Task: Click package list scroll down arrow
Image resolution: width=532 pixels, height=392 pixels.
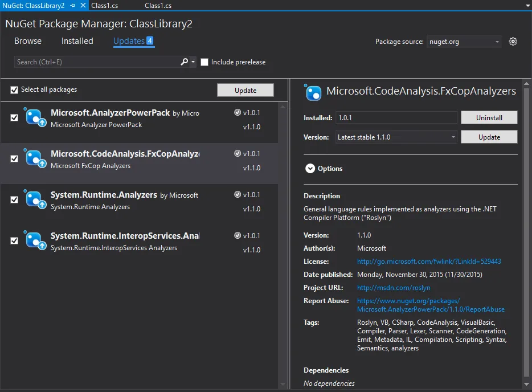Action: [283, 385]
